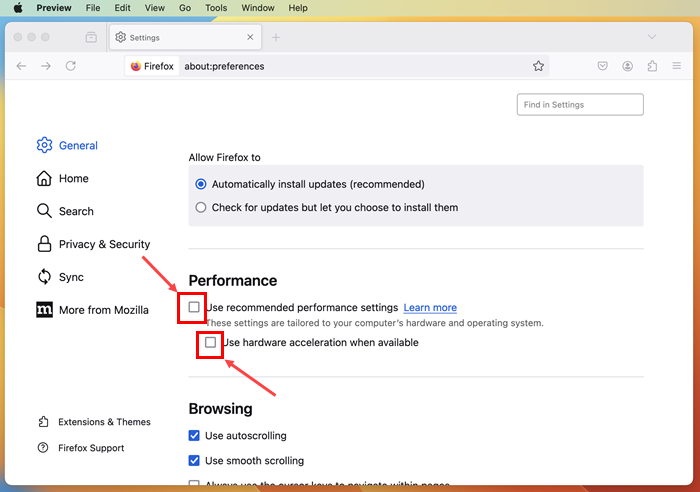Uncheck Use autoscrolling

(x=194, y=436)
